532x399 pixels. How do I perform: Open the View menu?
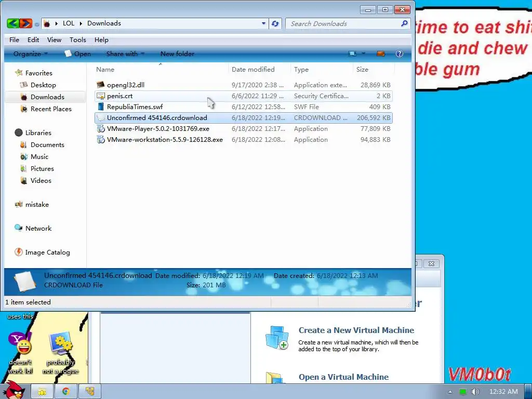click(54, 39)
